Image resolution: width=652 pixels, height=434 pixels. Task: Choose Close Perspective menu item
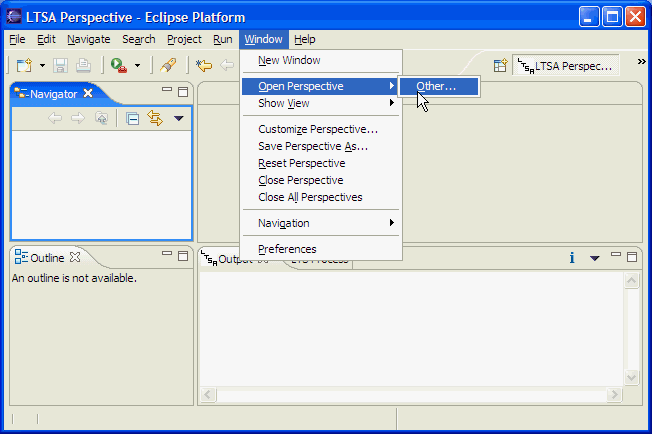pos(321,181)
